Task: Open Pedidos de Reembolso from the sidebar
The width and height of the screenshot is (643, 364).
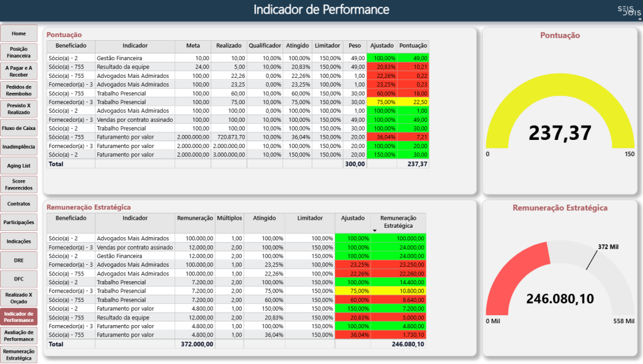Action: tap(19, 90)
